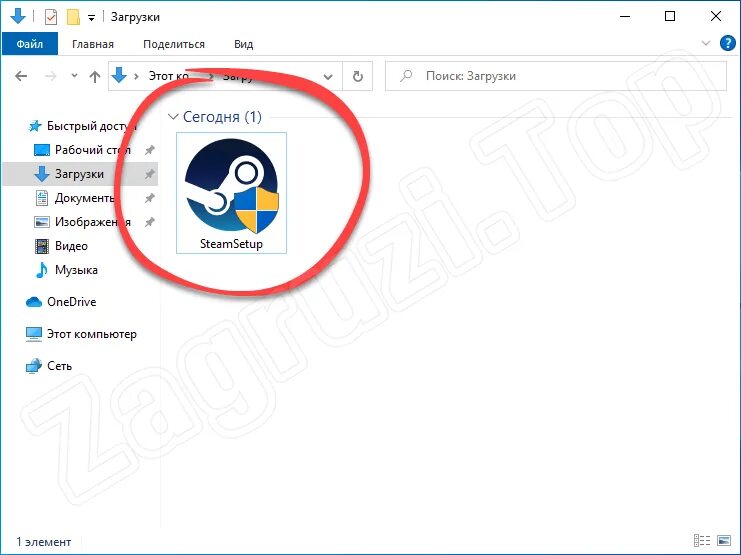
Task: Click the Загрузки blue arrow sidebar icon
Action: (x=42, y=174)
